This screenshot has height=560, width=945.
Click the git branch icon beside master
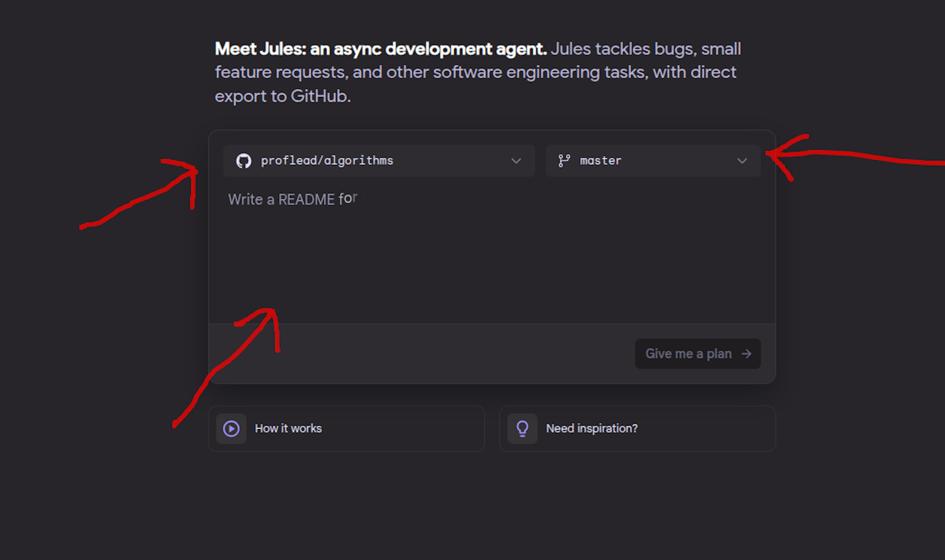(564, 161)
